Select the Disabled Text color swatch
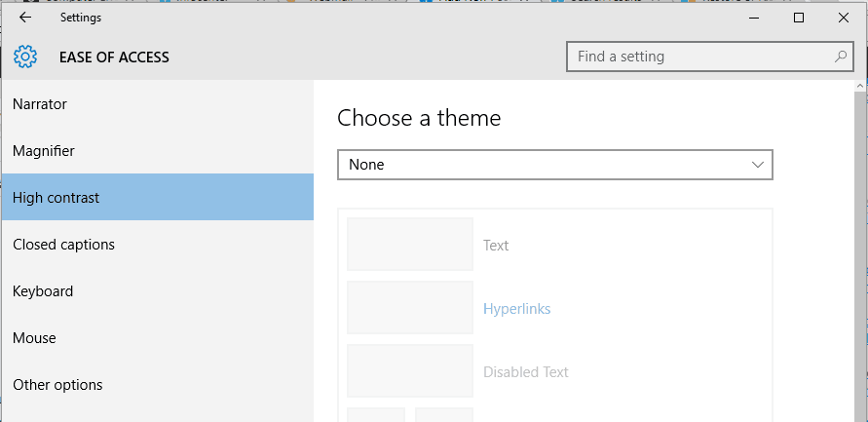The width and height of the screenshot is (868, 422). [x=410, y=371]
